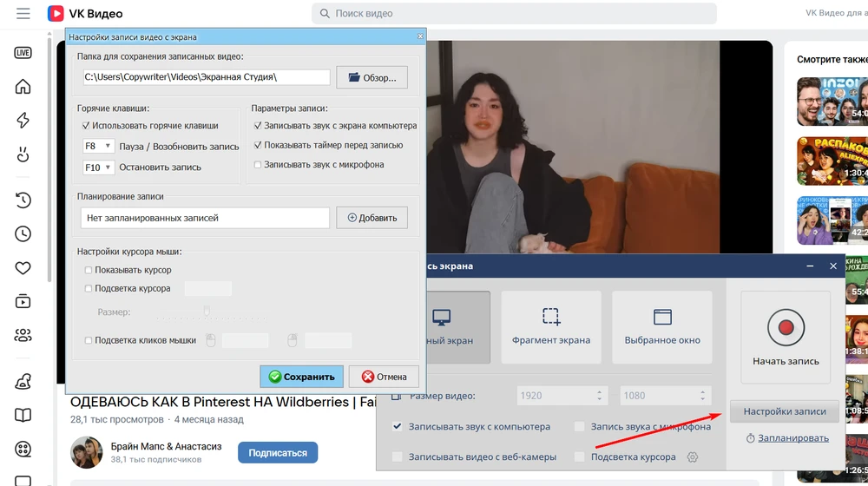Image resolution: width=868 pixels, height=486 pixels.
Task: Open cursor highlight gear settings
Action: (692, 457)
